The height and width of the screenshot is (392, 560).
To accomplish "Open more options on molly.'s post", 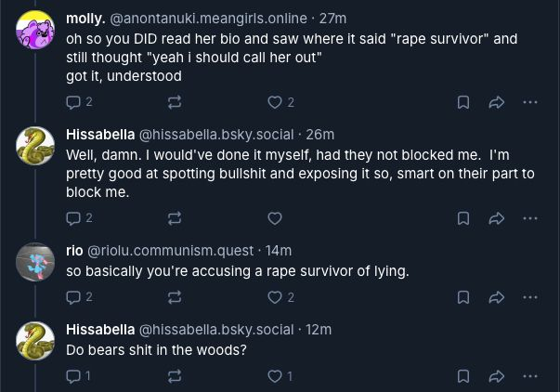I will [529, 102].
